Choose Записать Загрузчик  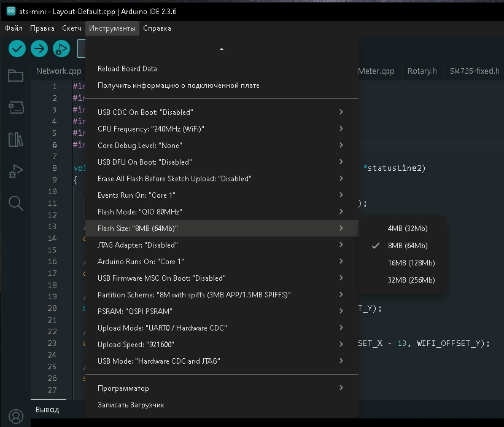tap(222, 405)
